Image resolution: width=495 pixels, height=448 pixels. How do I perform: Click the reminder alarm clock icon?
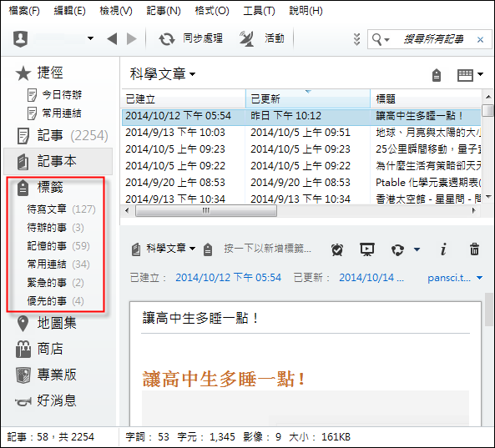(337, 249)
